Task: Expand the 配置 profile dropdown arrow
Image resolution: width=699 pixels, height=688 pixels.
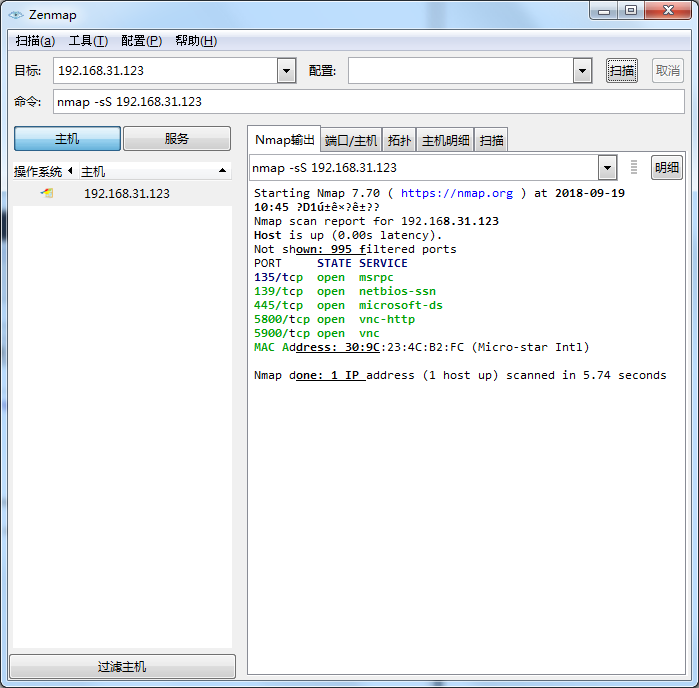Action: click(582, 70)
